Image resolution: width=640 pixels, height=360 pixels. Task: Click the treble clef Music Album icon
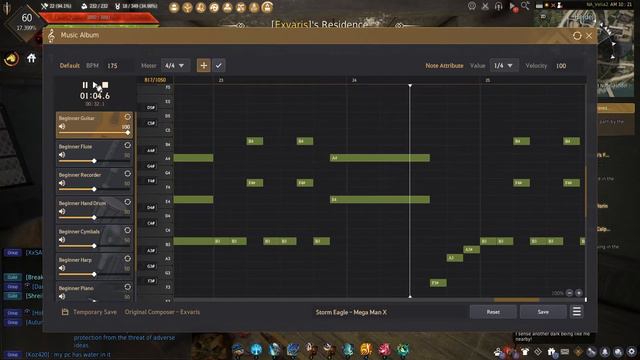[51, 36]
